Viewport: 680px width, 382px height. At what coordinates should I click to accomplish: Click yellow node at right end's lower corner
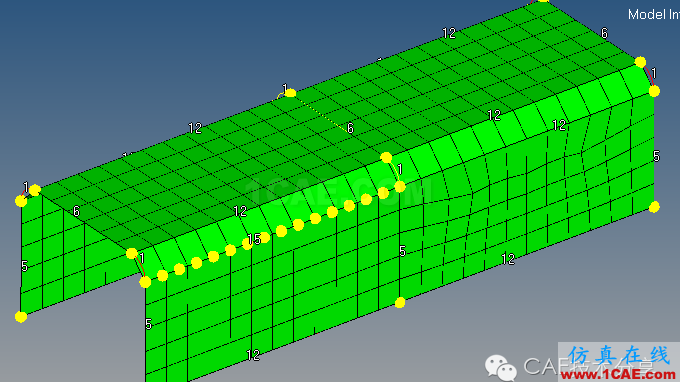(654, 207)
